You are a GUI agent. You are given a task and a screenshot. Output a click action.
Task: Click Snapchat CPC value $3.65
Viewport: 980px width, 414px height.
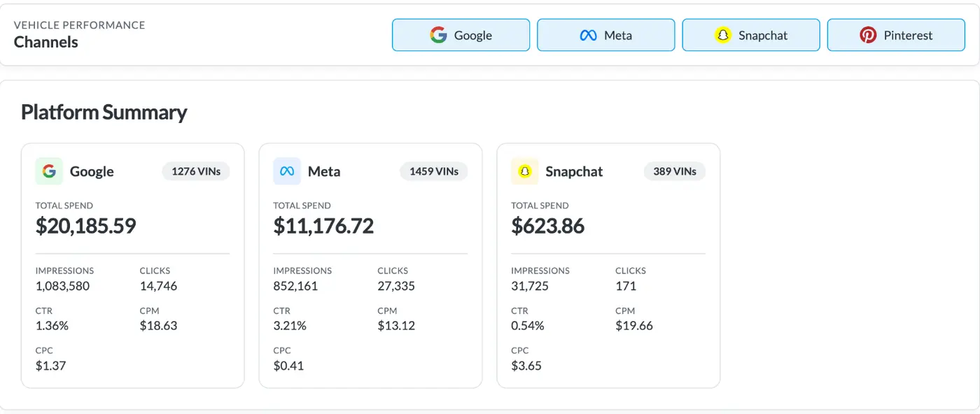click(x=526, y=366)
